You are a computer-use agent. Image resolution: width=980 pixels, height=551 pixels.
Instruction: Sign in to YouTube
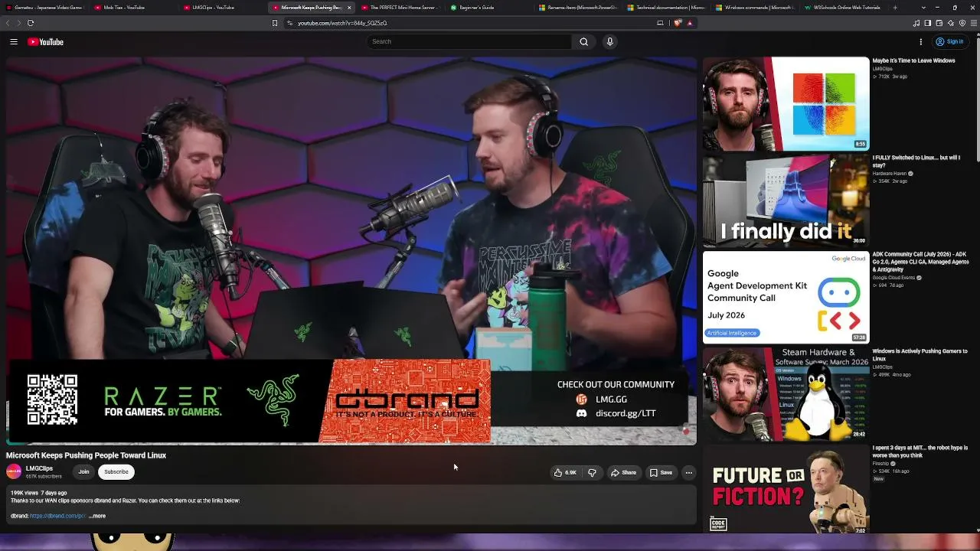(949, 42)
